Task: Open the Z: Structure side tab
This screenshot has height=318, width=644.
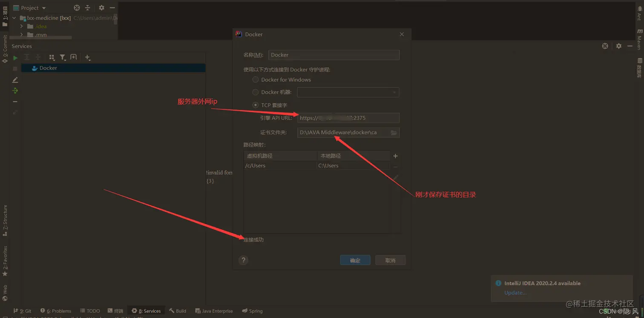Action: [5, 220]
